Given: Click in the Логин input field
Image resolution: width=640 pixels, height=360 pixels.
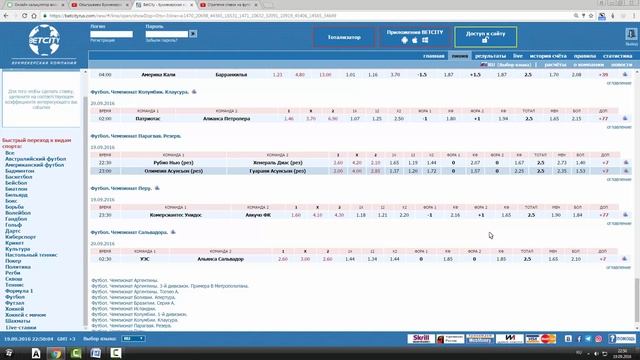Looking at the screenshot, I should [x=111, y=34].
